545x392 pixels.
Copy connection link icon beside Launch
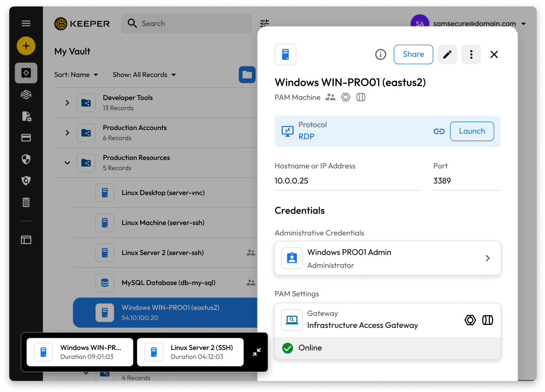tap(439, 131)
